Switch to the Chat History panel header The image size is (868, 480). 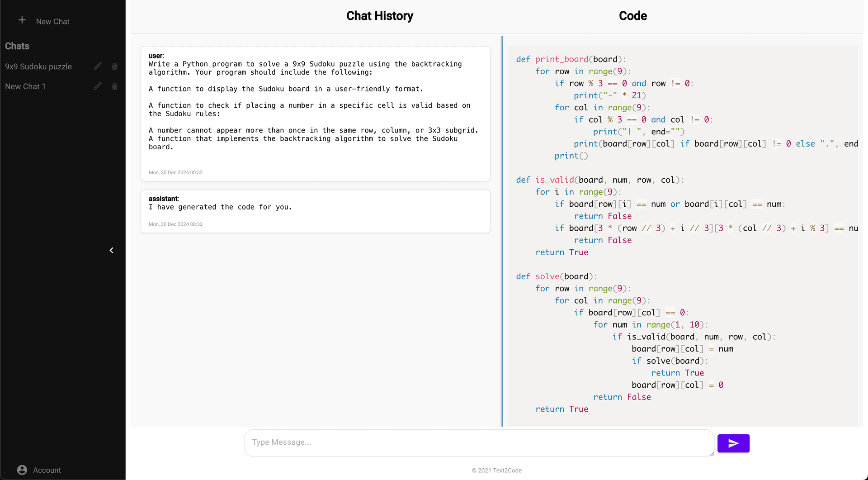(380, 16)
